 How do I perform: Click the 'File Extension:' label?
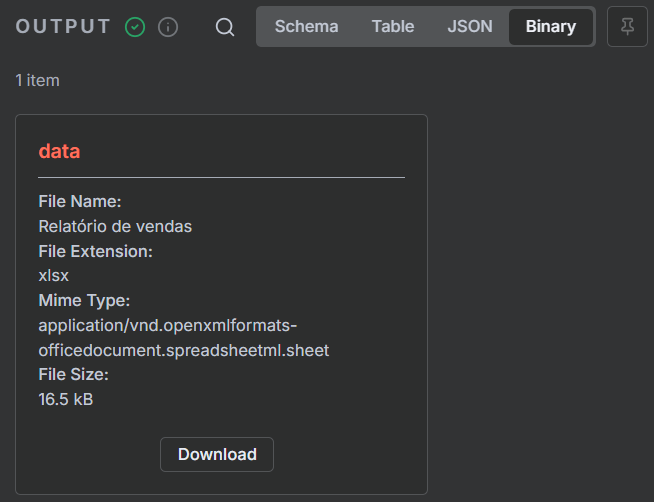(96, 251)
